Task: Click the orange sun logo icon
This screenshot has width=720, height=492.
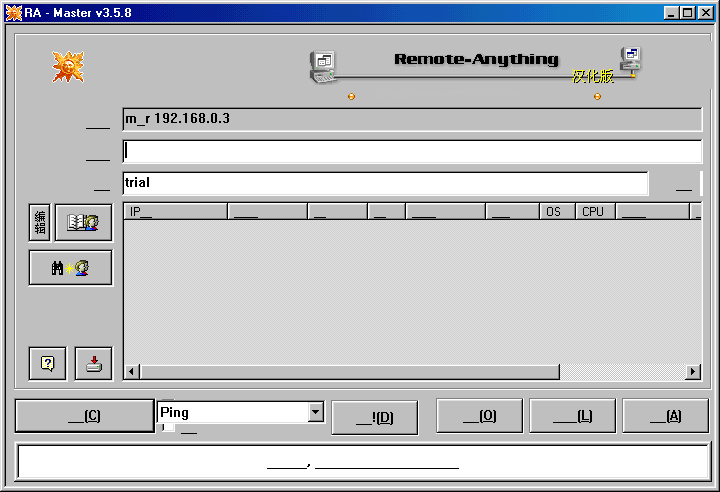Action: coord(68,66)
